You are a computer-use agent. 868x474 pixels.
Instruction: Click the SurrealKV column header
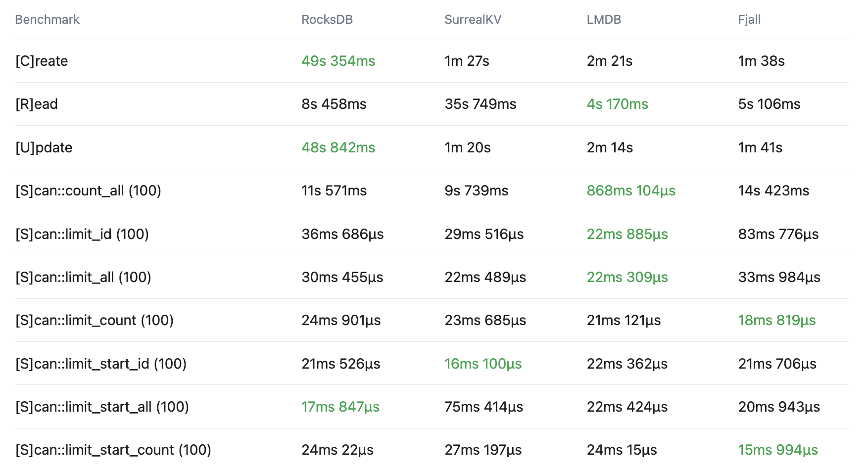(x=473, y=19)
